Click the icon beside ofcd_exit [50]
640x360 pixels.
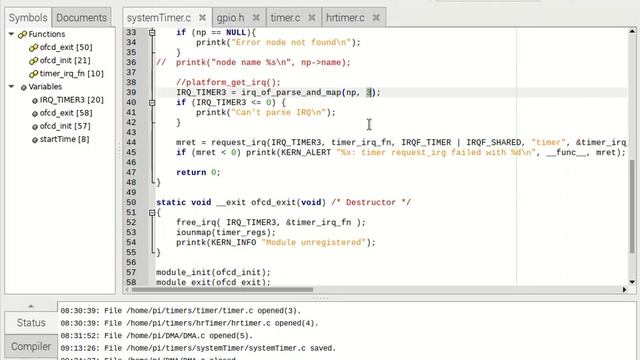(x=33, y=48)
